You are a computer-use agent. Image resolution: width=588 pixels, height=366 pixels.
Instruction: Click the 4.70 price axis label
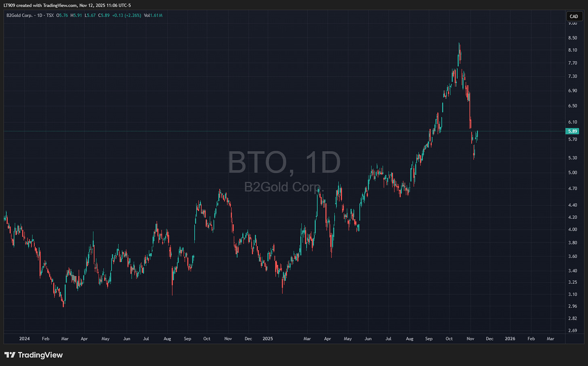pos(572,188)
